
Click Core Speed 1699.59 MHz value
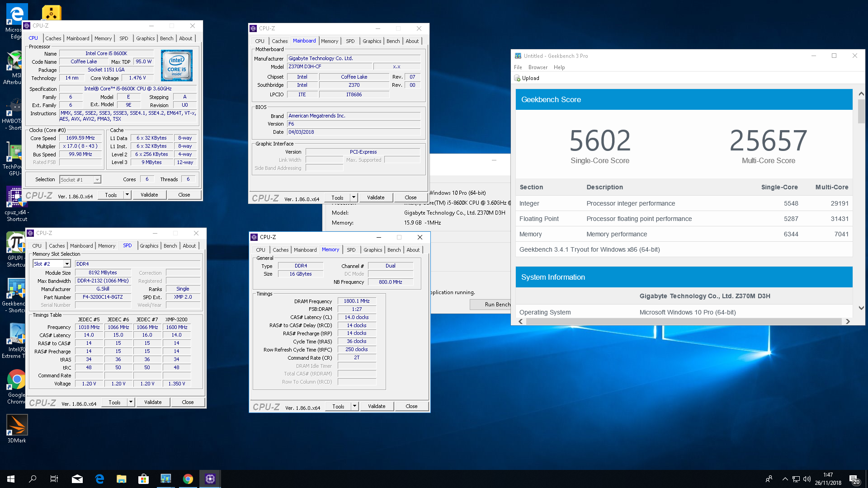pyautogui.click(x=80, y=138)
